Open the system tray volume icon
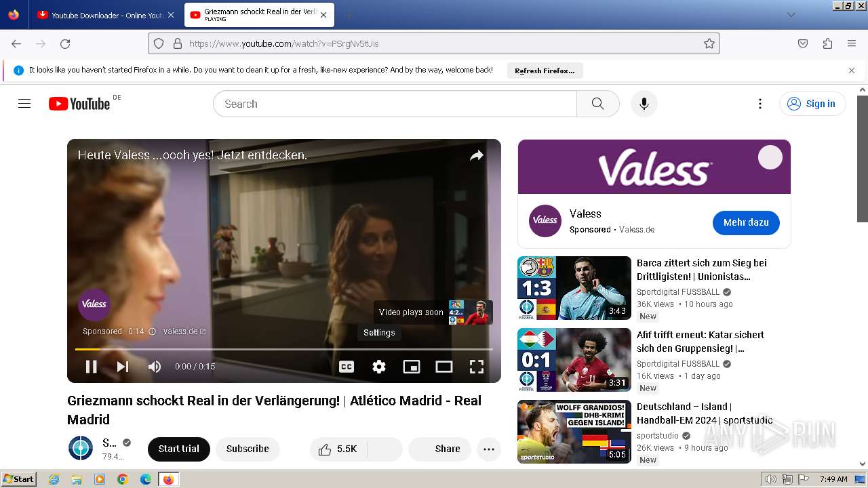The image size is (868, 488). (x=771, y=479)
